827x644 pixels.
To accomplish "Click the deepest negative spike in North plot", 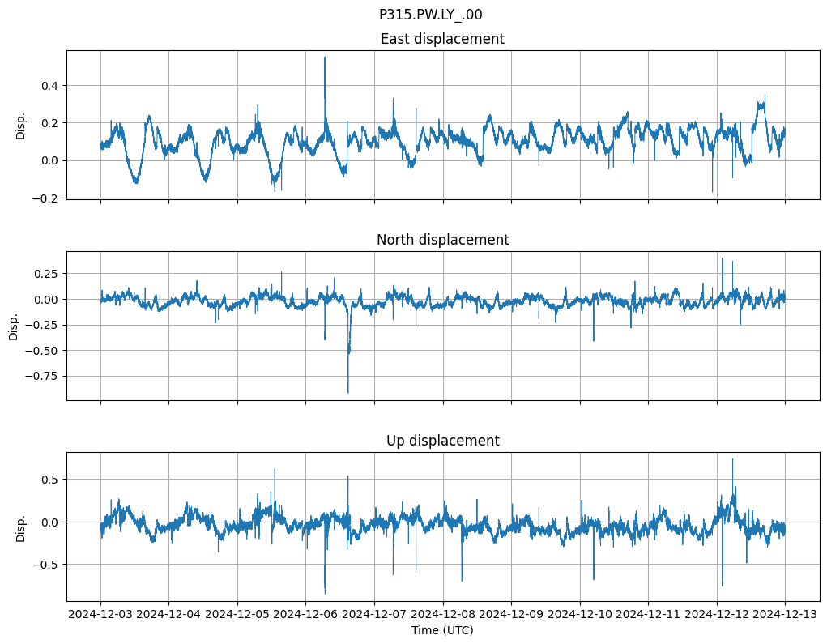I will (348, 392).
